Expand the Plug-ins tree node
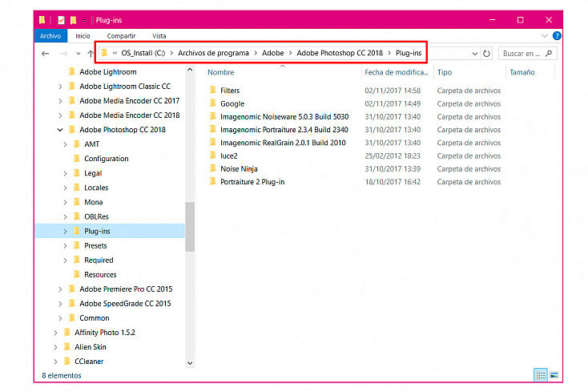 [65, 231]
